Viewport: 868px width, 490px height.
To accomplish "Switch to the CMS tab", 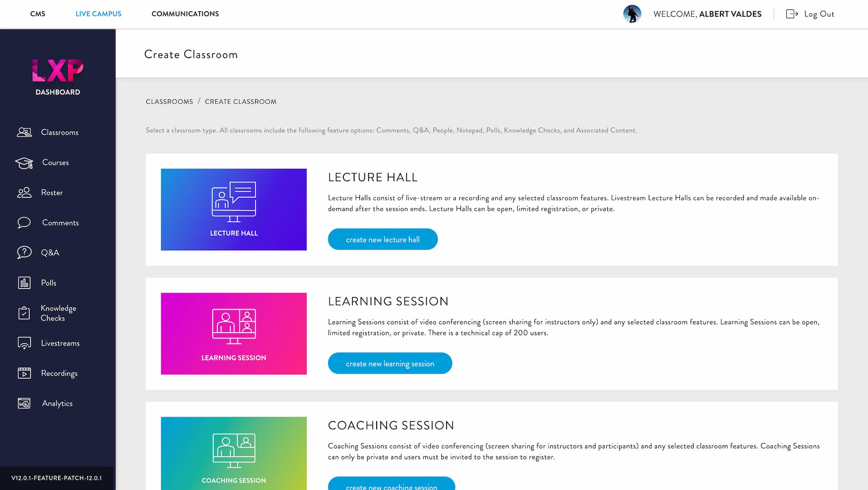I will click(x=38, y=14).
